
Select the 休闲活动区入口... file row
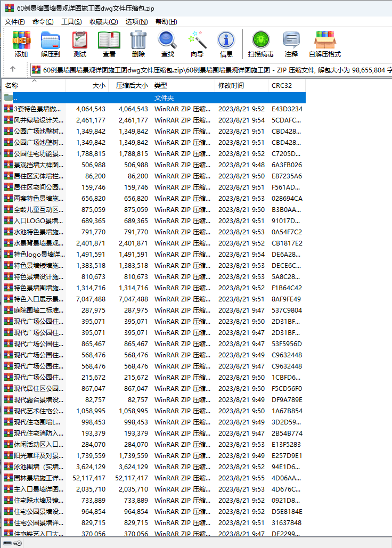click(x=154, y=444)
